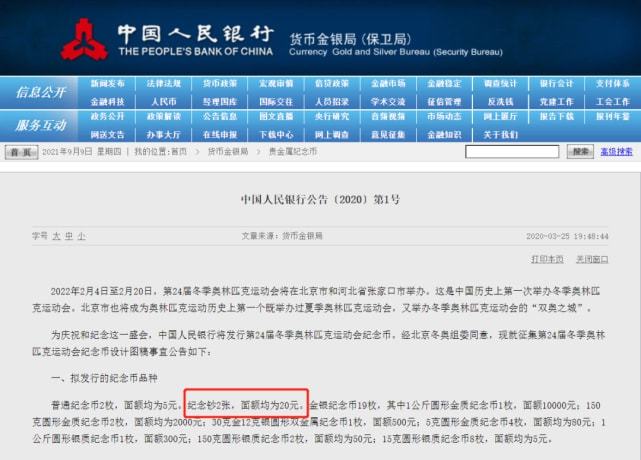
Task: Open 关于我们 menu link
Action: (500, 135)
